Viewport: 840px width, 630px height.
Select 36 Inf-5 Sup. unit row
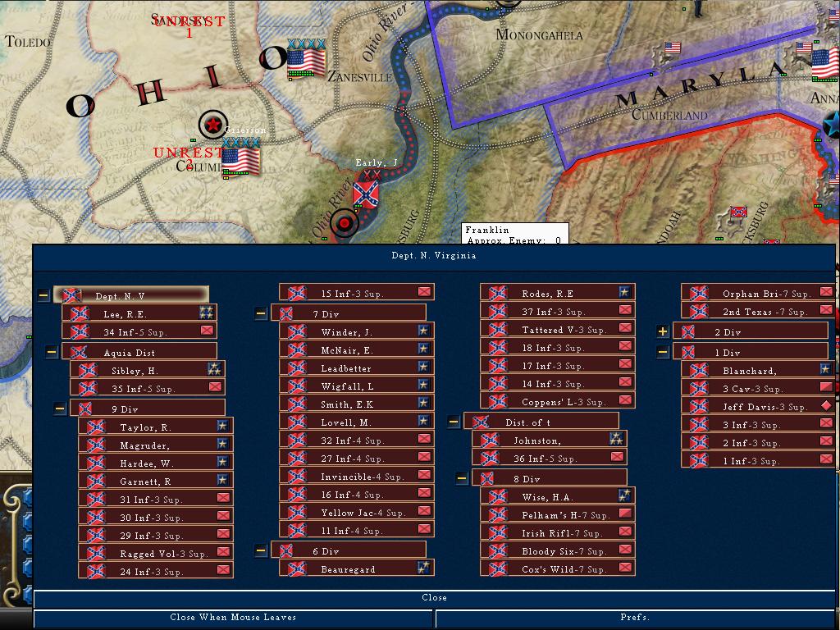click(x=549, y=458)
